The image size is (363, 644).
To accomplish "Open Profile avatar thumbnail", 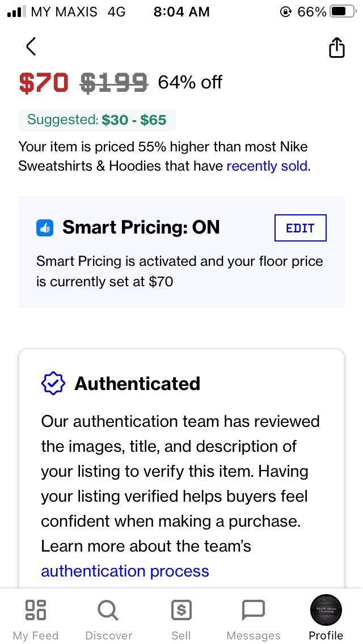I will click(x=326, y=611).
